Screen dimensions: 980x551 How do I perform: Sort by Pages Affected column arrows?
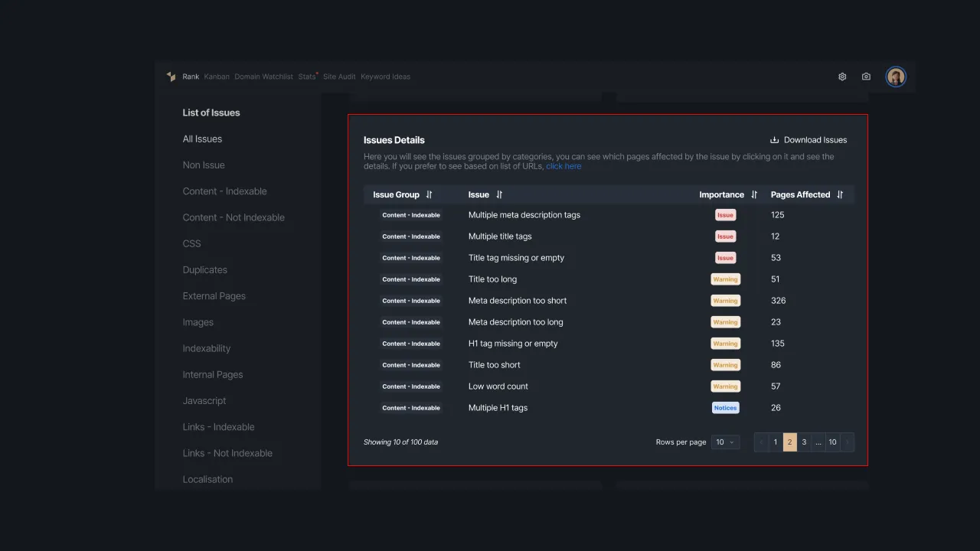click(x=840, y=194)
